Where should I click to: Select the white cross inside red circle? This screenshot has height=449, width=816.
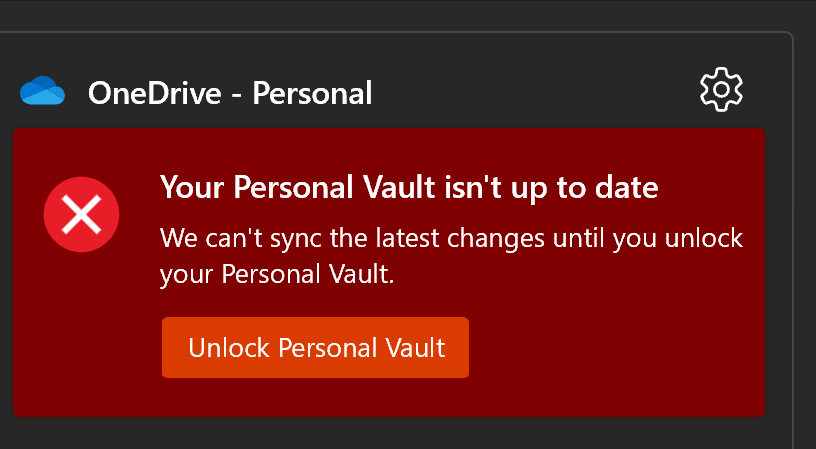(81, 214)
